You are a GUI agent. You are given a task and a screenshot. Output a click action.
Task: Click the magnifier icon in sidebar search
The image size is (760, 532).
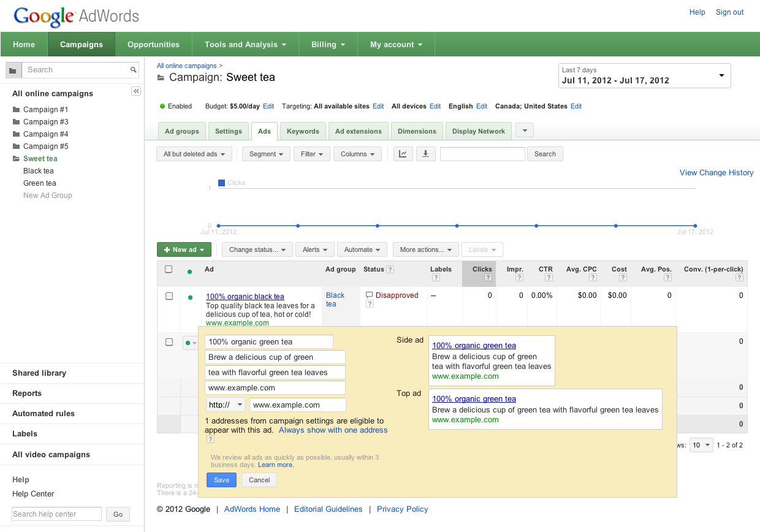(x=133, y=70)
